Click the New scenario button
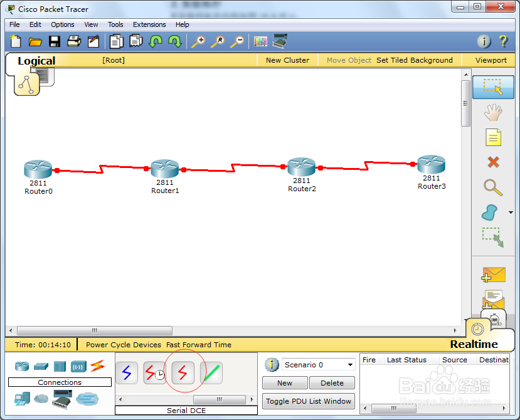Viewport: 520px width, 420px height. coord(285,383)
